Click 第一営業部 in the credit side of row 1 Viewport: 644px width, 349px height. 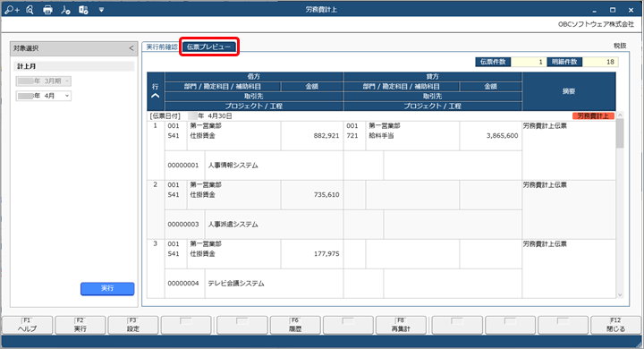pyautogui.click(x=385, y=126)
